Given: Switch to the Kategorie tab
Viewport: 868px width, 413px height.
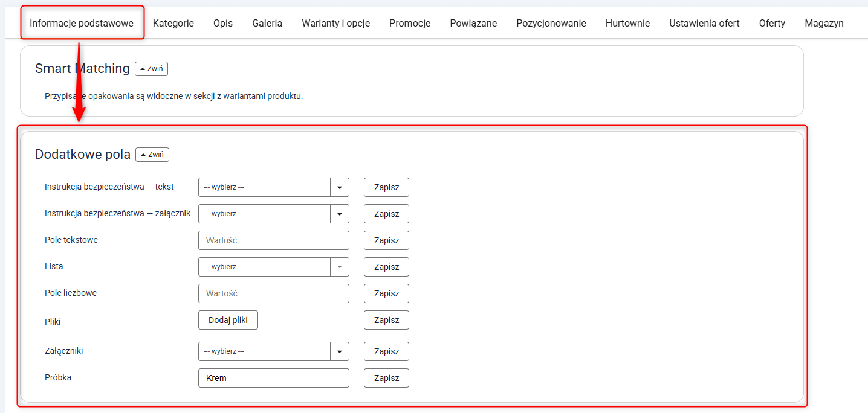Looking at the screenshot, I should pyautogui.click(x=173, y=24).
